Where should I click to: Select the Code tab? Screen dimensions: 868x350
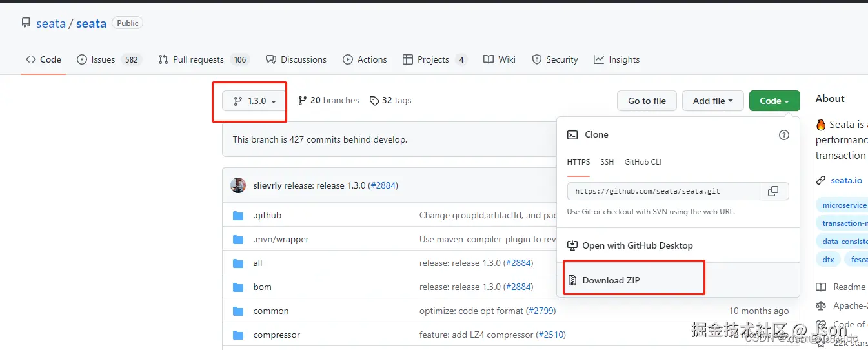point(43,59)
